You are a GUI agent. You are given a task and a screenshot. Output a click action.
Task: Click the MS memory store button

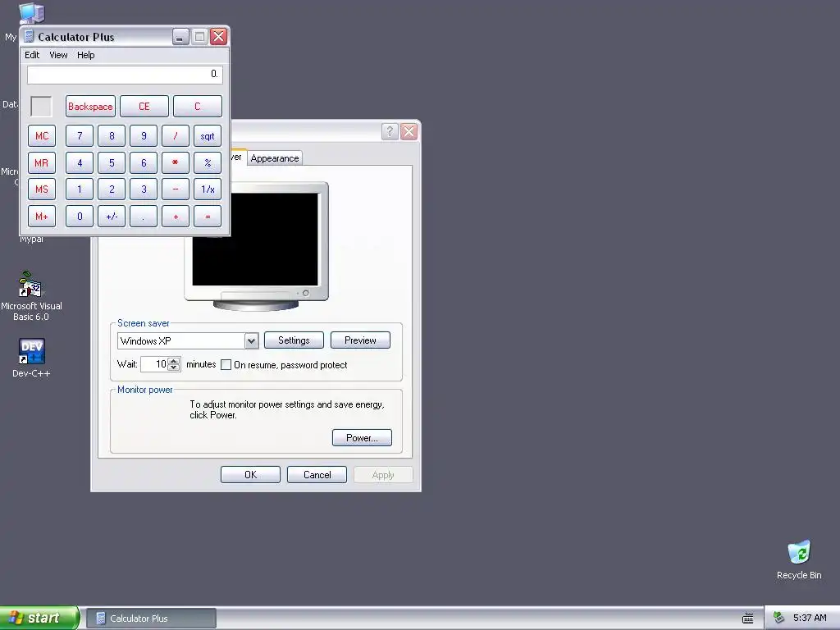tap(42, 189)
